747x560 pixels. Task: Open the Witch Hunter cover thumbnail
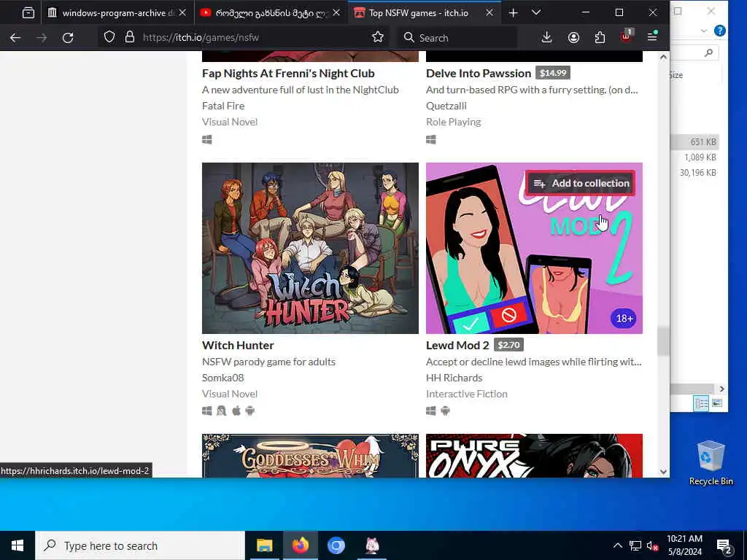(x=310, y=248)
